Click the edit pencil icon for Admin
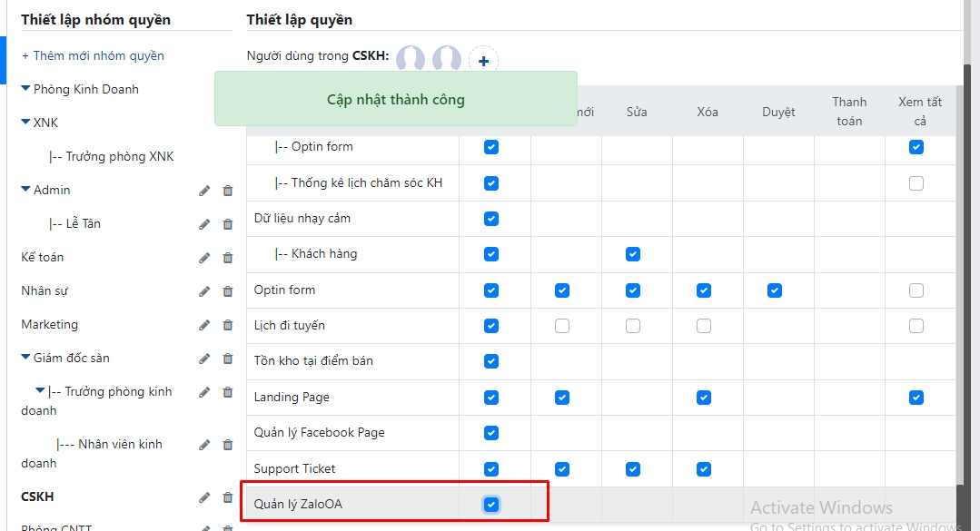980x531 pixels. [x=204, y=191]
